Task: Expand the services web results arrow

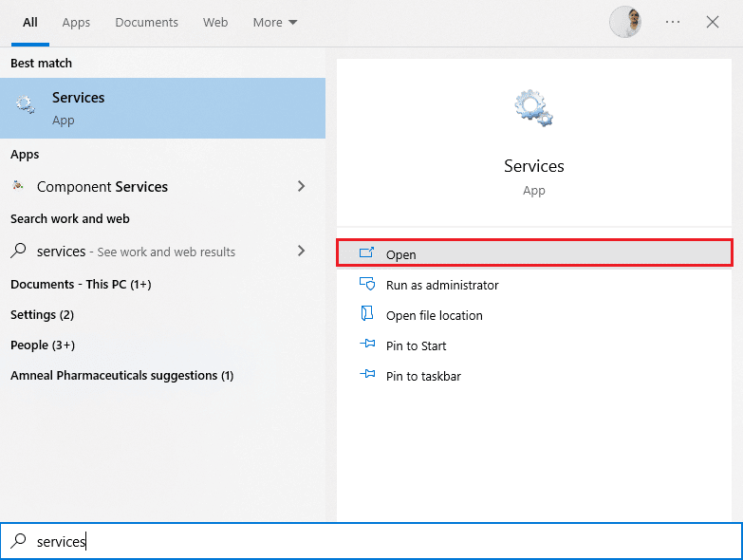Action: pos(302,252)
